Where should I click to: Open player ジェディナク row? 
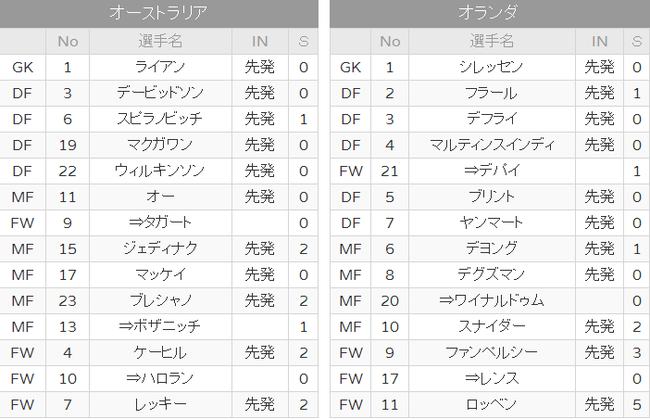pyautogui.click(x=159, y=249)
